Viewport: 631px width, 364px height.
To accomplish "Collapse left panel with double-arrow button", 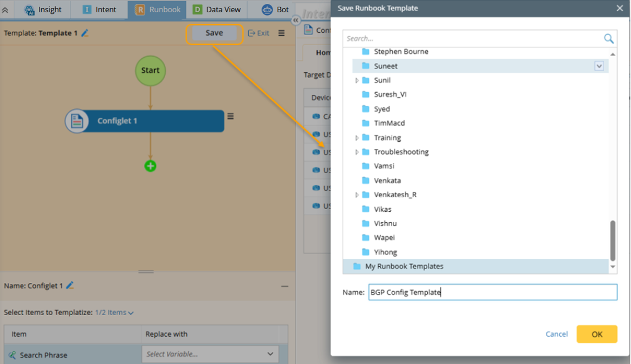I will (x=296, y=20).
